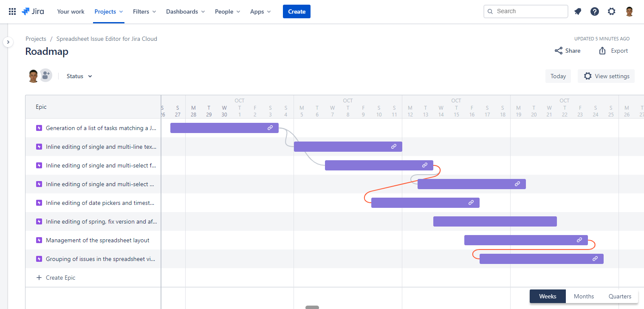Click the Create button
The width and height of the screenshot is (644, 309).
click(297, 11)
